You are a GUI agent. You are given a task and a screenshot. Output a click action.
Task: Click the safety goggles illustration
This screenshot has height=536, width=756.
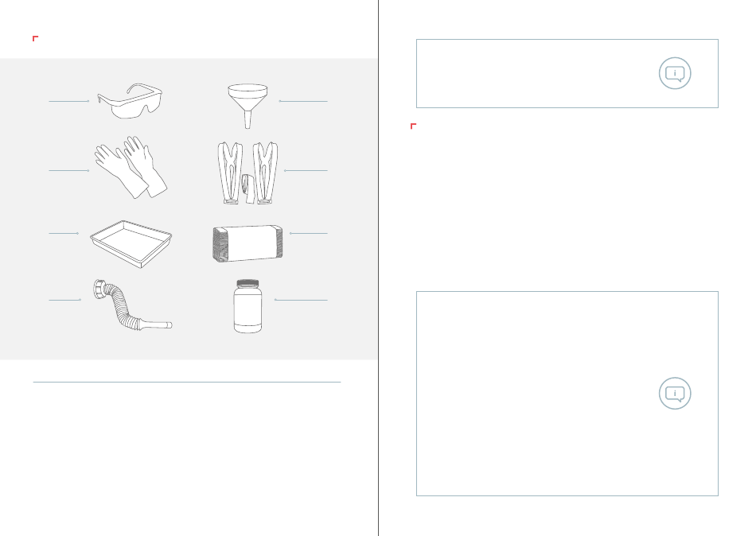click(130, 101)
